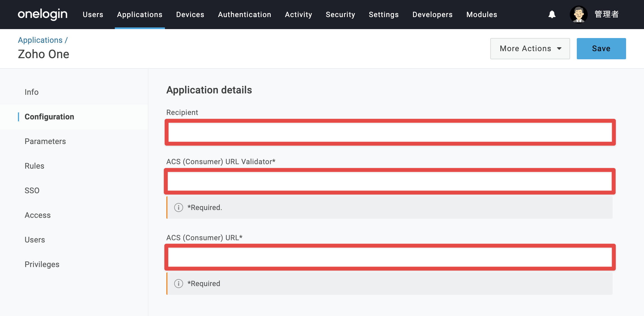Open the Developers top menu
Screen dimensions: 644x316
pyautogui.click(x=433, y=15)
